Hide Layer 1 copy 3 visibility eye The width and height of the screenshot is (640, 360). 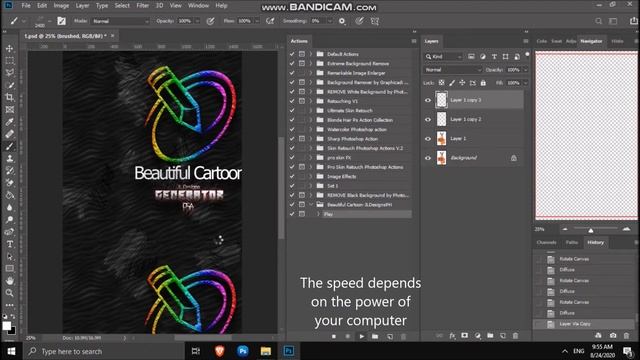coord(428,100)
